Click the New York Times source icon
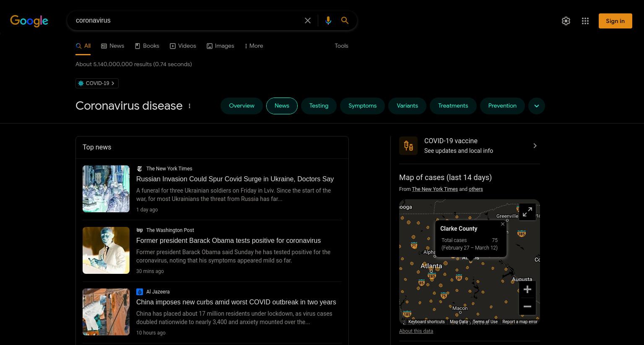Viewport: 644px width, 345px height. (140, 169)
